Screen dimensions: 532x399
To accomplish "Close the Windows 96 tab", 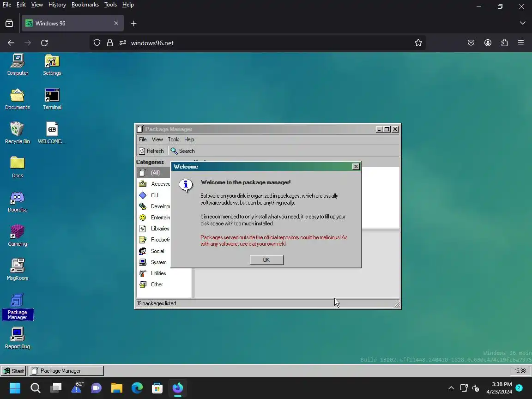I will click(116, 24).
